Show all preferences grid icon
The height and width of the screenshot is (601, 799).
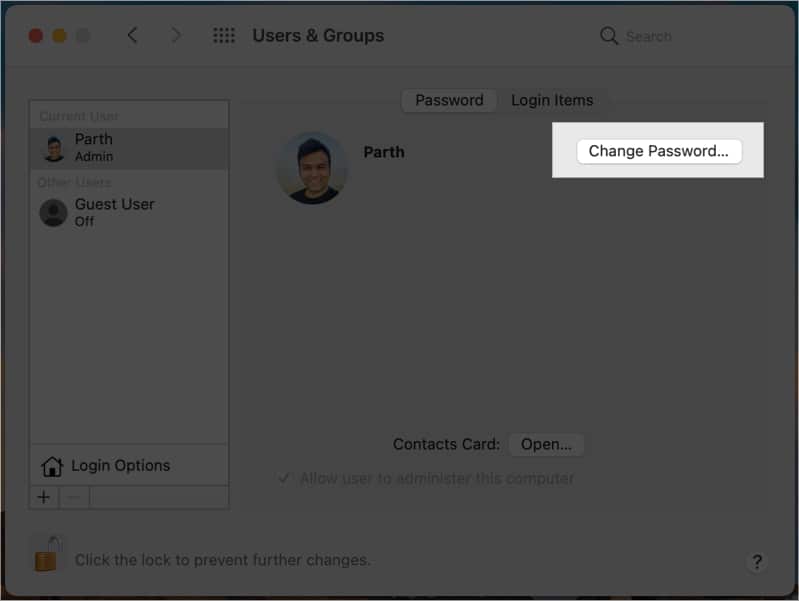[224, 36]
